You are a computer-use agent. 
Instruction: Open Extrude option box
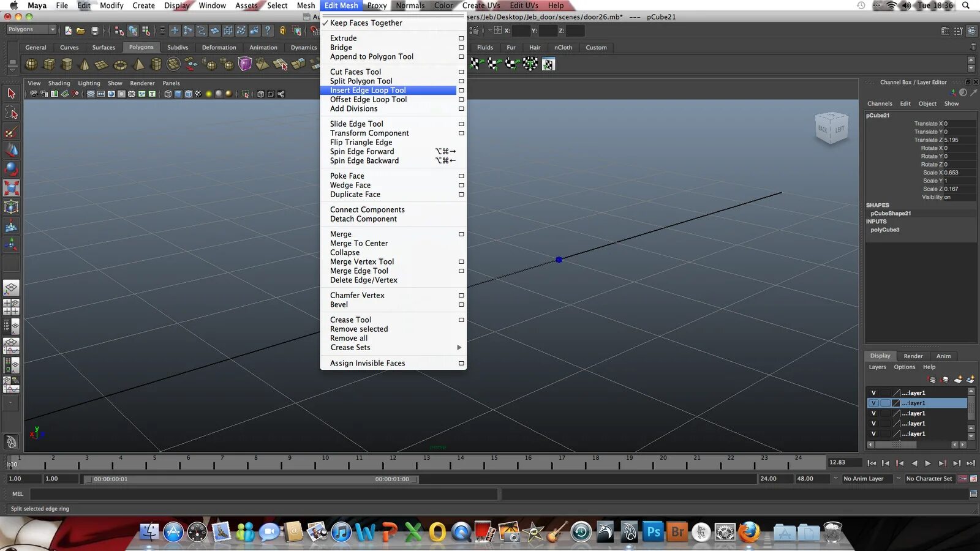pyautogui.click(x=461, y=38)
